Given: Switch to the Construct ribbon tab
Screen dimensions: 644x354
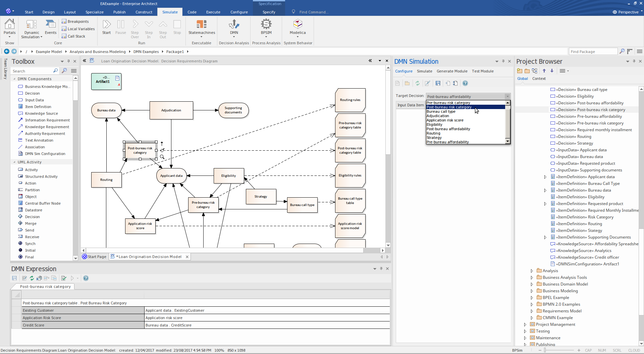Looking at the screenshot, I should (144, 12).
